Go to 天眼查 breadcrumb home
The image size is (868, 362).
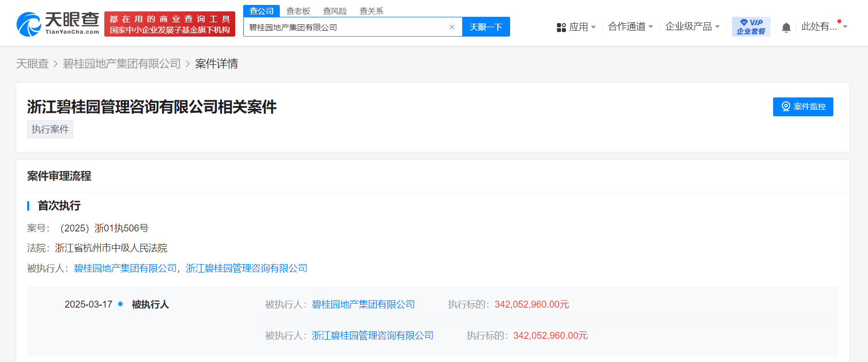(32, 64)
